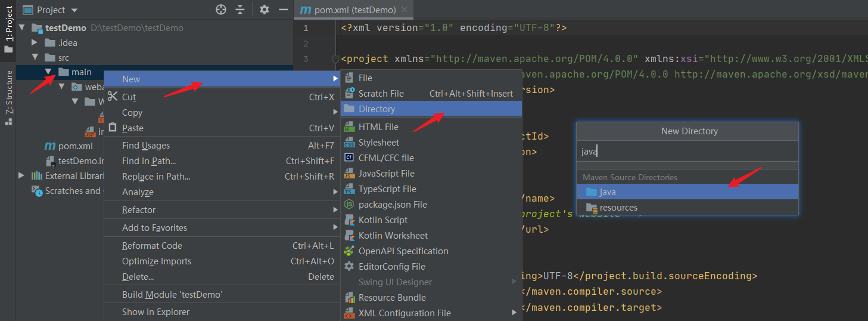868x321 pixels.
Task: Open Project panel settings gear
Action: click(265, 10)
